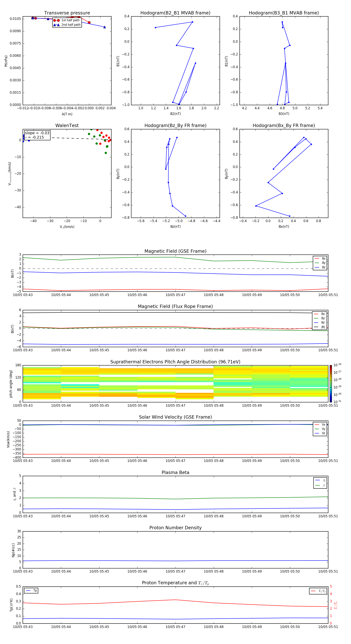Click the Vremaining(km/s) y-axis label
The image size is (351, 644).
coord(10,173)
